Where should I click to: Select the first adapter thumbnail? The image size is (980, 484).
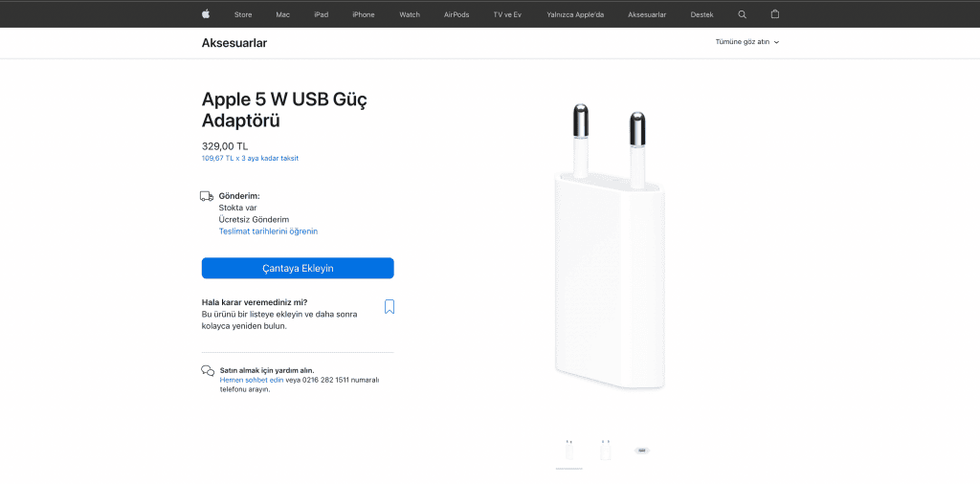click(x=568, y=450)
